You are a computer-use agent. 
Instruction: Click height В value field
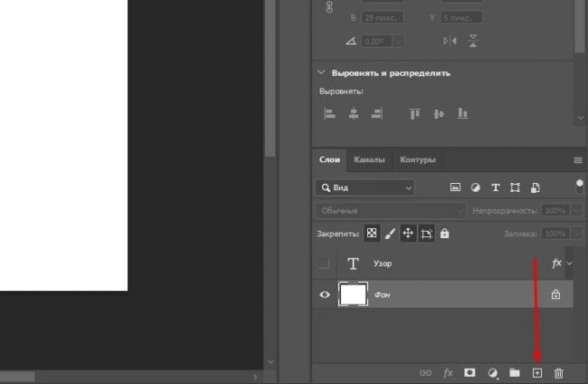[383, 17]
